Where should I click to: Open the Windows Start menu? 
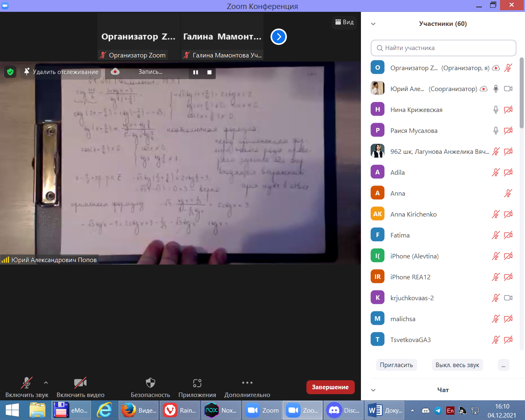tap(12, 410)
